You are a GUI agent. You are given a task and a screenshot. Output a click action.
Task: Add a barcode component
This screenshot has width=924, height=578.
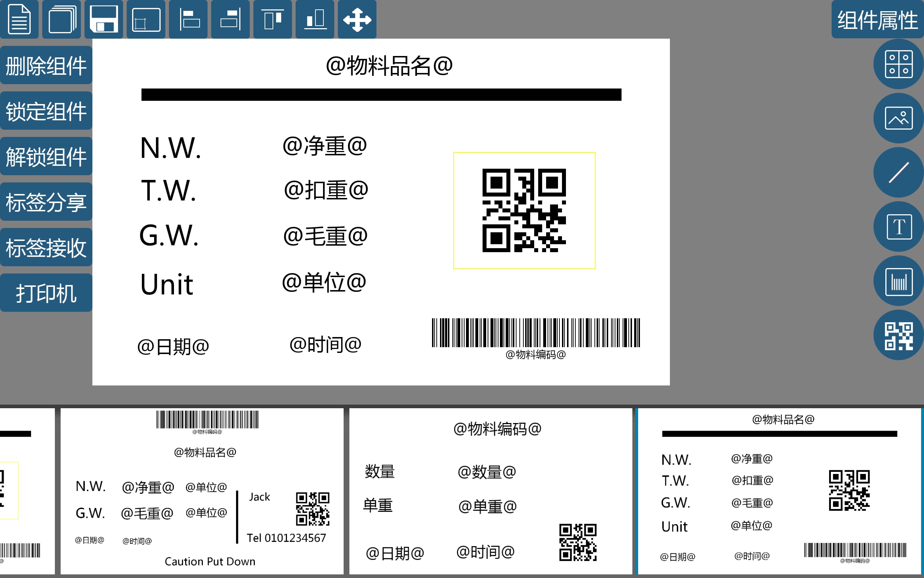click(x=899, y=281)
